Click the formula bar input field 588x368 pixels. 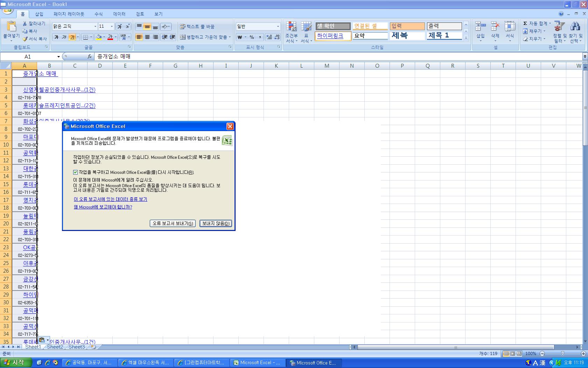338,56
